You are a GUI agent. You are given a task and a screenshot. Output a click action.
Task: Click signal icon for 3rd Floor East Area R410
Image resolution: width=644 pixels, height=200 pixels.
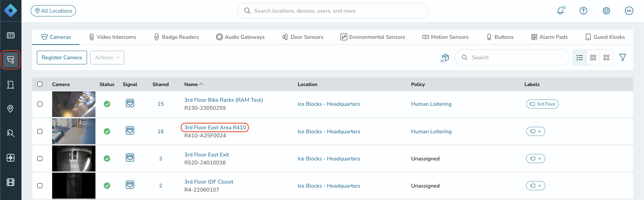[x=130, y=131]
